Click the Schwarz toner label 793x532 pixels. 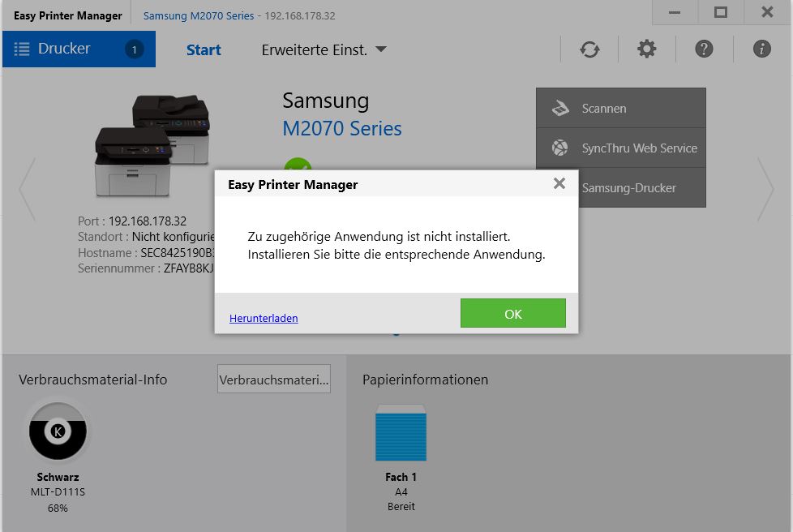tap(58, 477)
